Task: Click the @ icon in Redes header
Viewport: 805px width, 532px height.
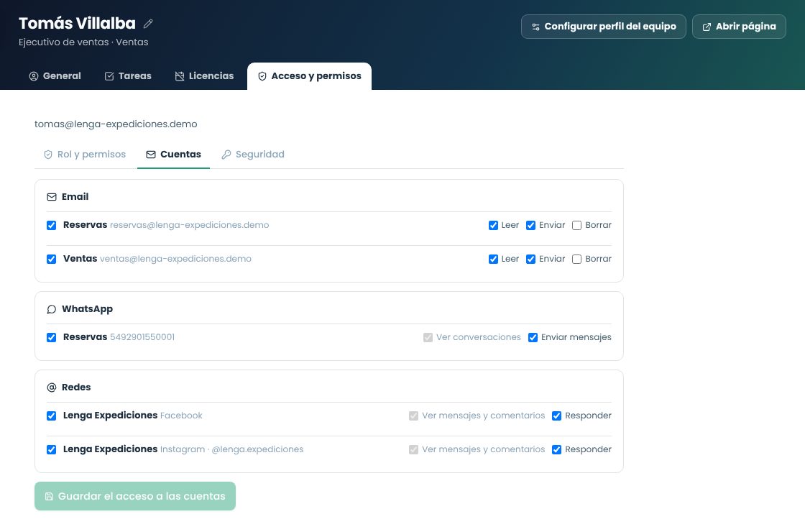Action: [51, 387]
